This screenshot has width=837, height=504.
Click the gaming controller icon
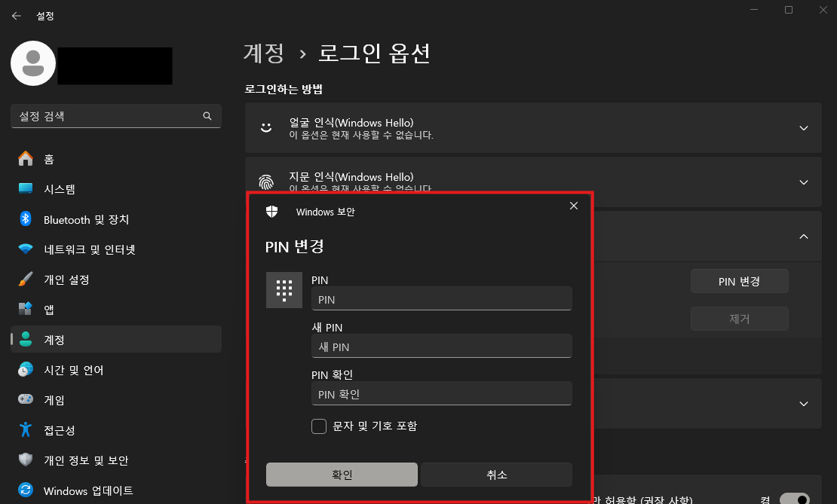[x=25, y=399]
